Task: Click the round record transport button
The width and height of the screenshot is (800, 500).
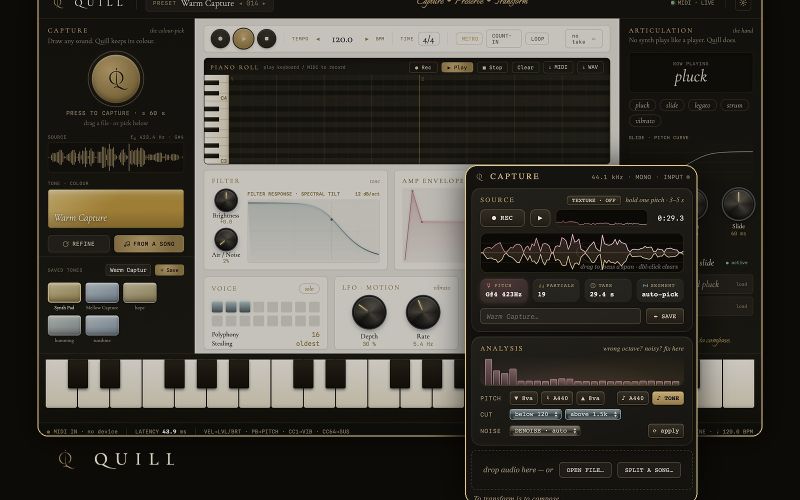Action: coord(220,39)
